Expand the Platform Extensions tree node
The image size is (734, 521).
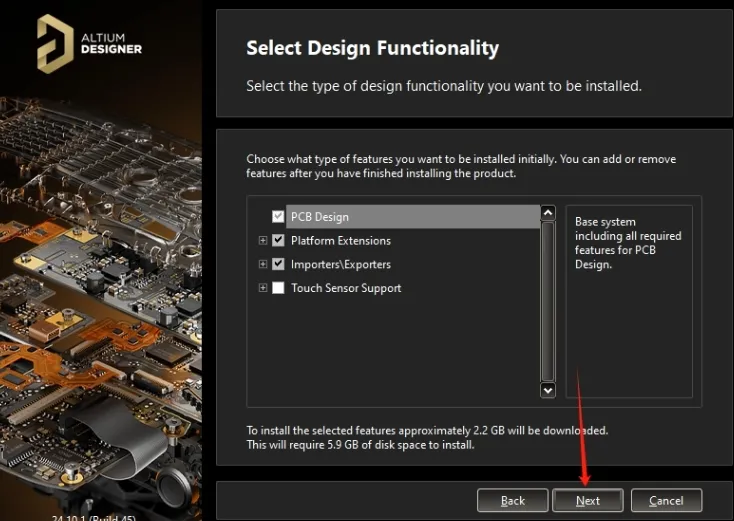[x=263, y=240]
